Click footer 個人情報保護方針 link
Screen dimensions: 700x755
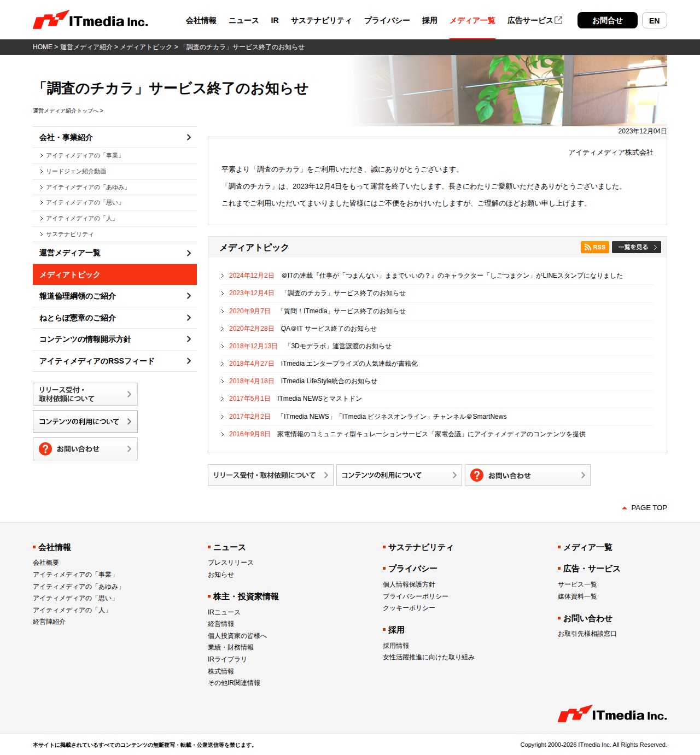tap(409, 584)
